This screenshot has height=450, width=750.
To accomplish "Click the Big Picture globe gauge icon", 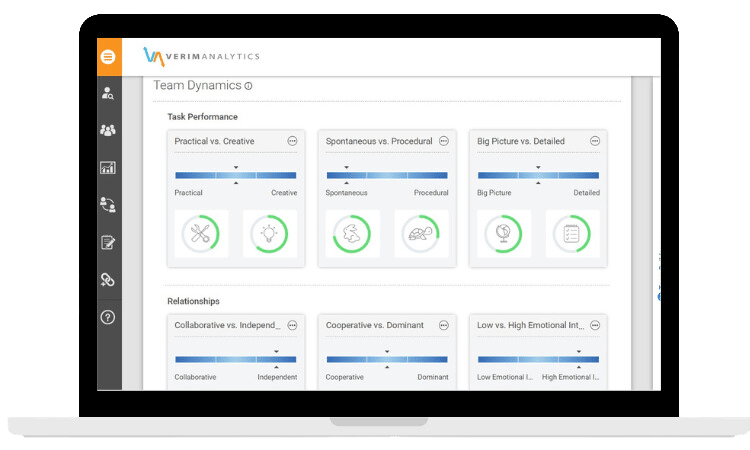I will tap(504, 234).
